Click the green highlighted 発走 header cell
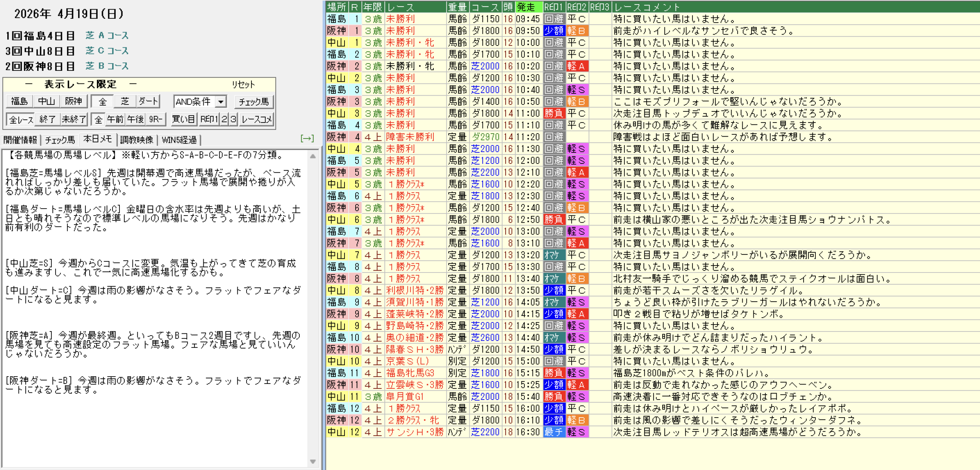980x470 pixels. point(529,7)
